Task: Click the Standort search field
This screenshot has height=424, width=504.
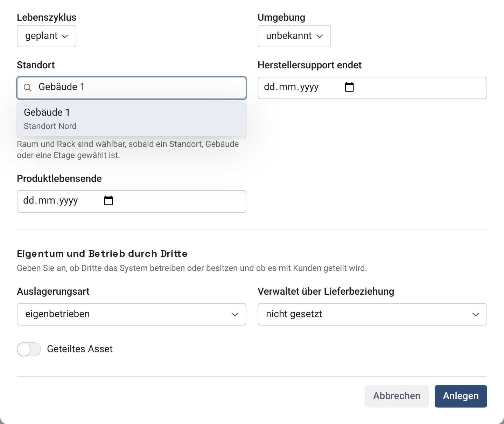Action: [132, 88]
